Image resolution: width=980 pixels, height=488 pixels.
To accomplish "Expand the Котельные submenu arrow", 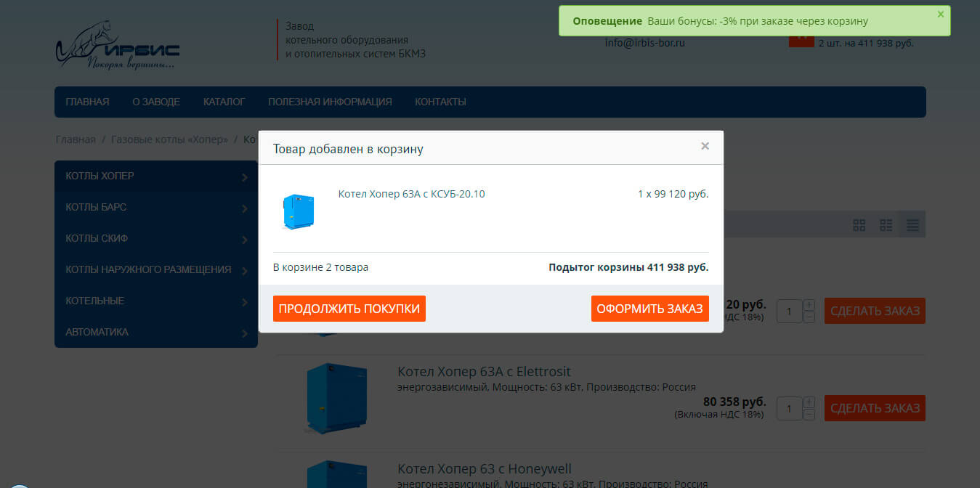I will [x=245, y=302].
